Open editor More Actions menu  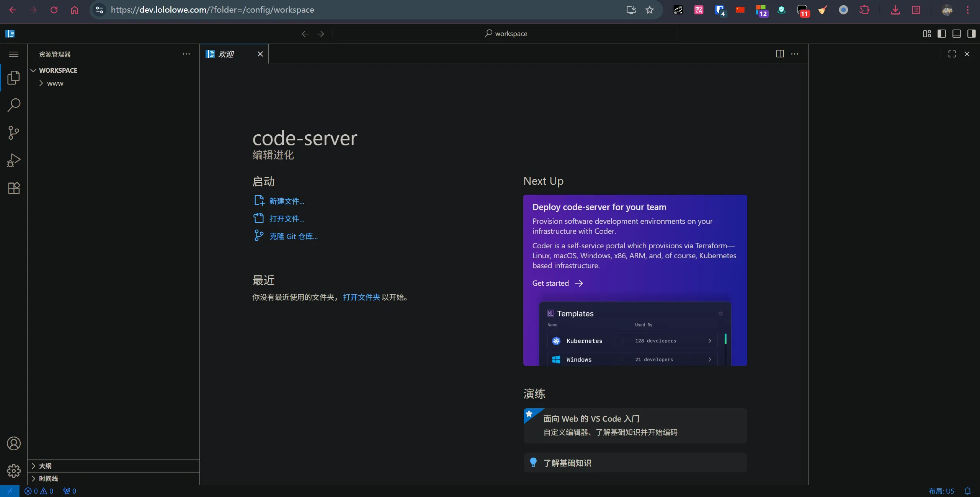795,54
